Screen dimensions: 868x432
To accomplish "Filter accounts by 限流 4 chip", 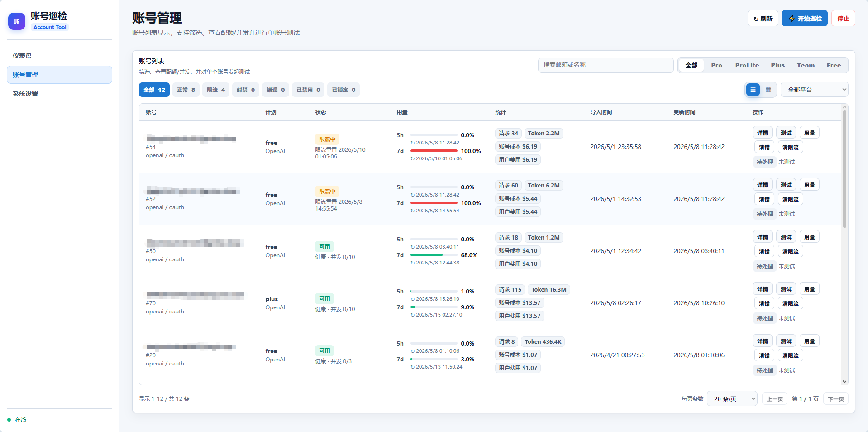I will (216, 90).
